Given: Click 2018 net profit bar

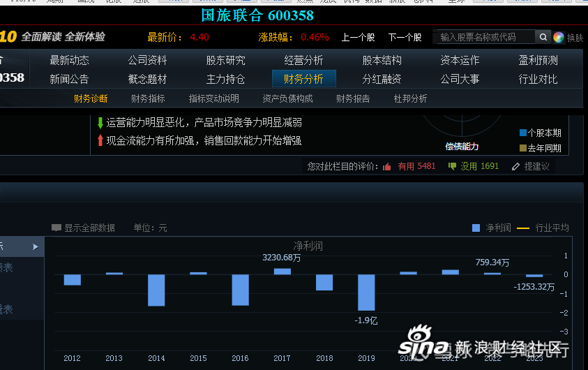Looking at the screenshot, I should [324, 282].
